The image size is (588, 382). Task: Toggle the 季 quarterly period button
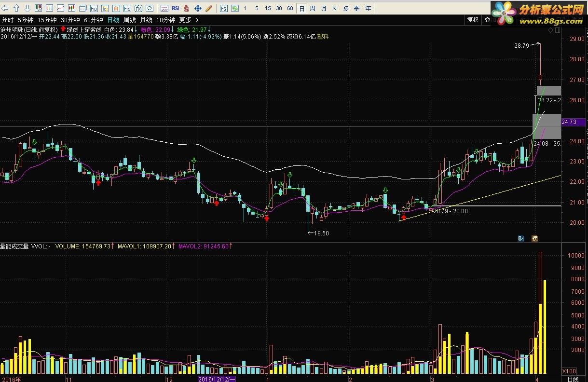tap(357, 8)
